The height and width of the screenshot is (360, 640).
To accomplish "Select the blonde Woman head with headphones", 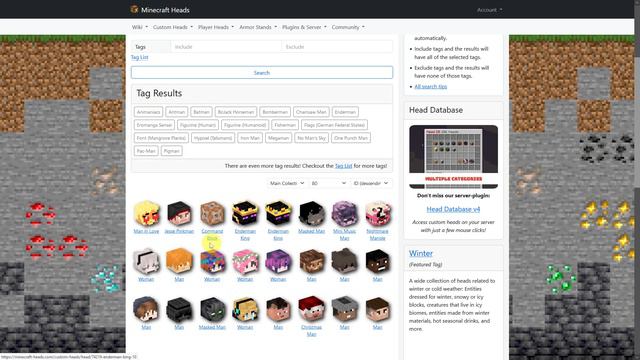I will tap(245, 309).
